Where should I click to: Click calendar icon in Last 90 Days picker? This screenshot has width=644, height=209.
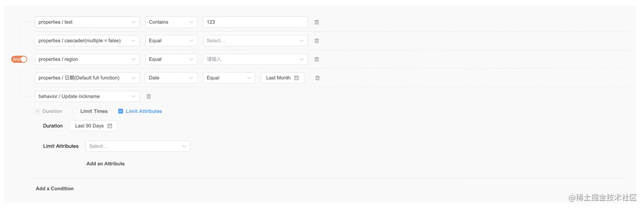[x=110, y=126]
